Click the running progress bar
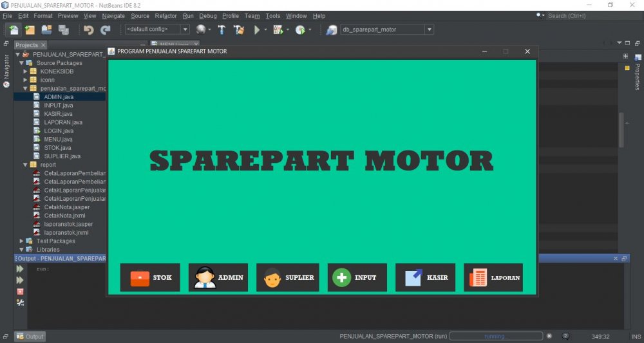The image size is (644, 343). (495, 336)
